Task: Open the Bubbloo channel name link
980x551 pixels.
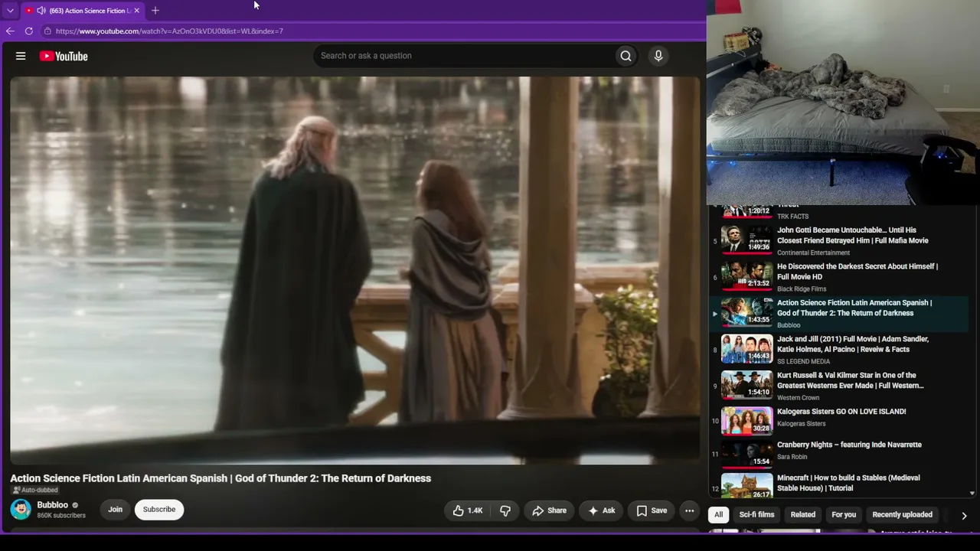Action: coord(53,505)
